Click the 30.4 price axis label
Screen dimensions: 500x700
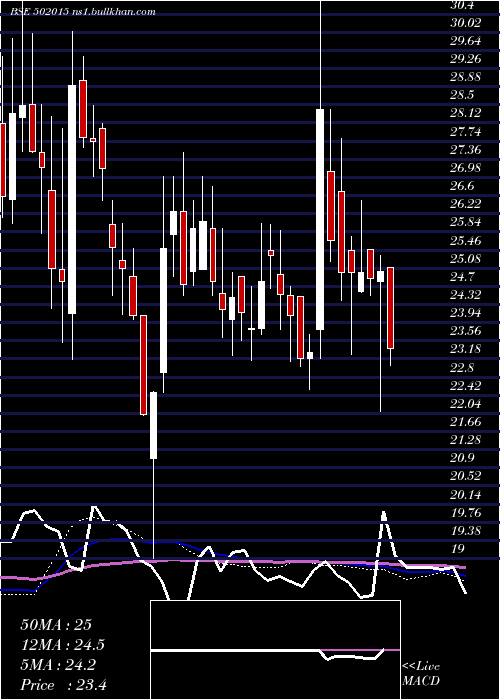coord(463,5)
